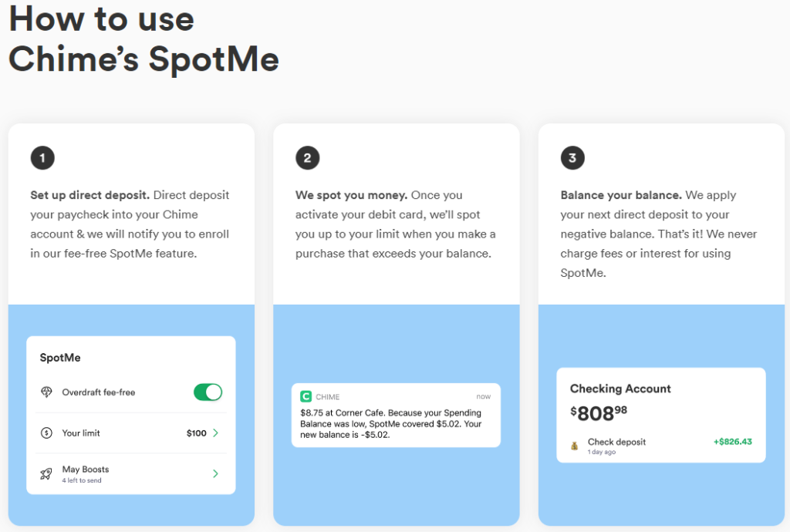Switch the green toggle in SpotMe panel

tap(207, 392)
